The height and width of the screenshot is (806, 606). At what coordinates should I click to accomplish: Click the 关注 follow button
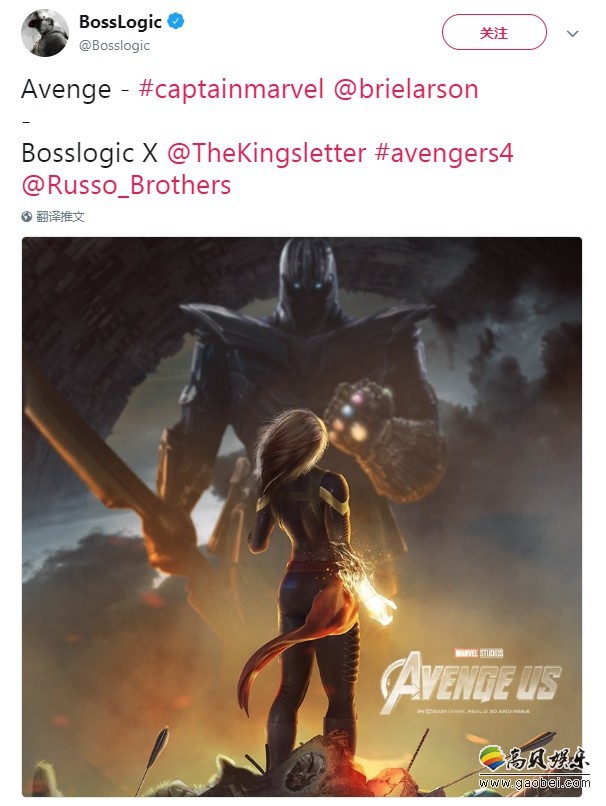click(x=494, y=32)
